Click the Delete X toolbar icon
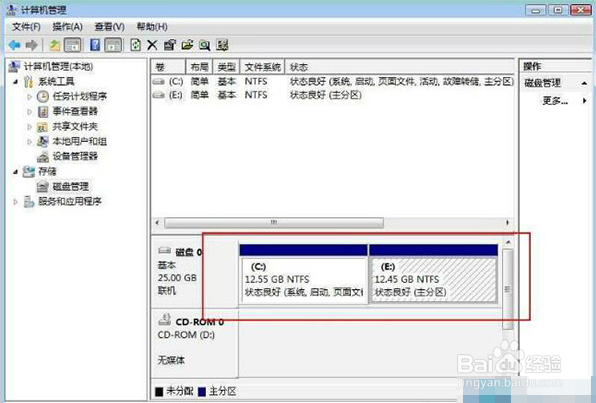The image size is (596, 403). pyautogui.click(x=152, y=45)
